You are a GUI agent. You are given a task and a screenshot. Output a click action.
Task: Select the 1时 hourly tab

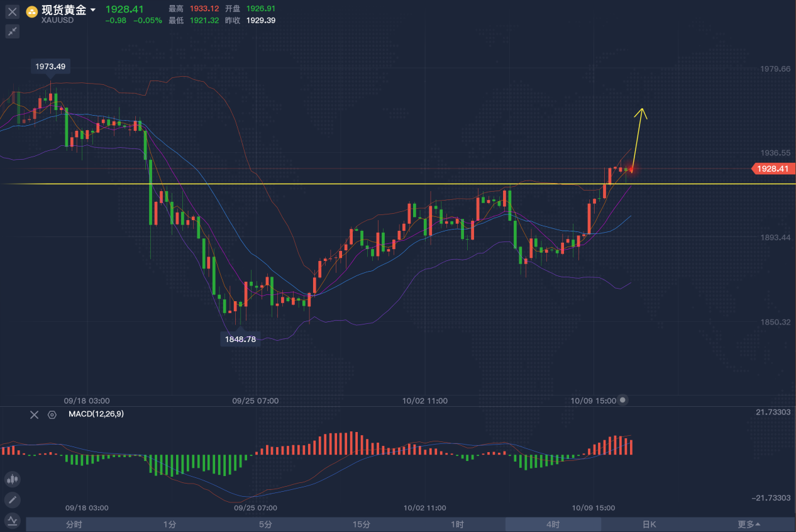click(457, 524)
